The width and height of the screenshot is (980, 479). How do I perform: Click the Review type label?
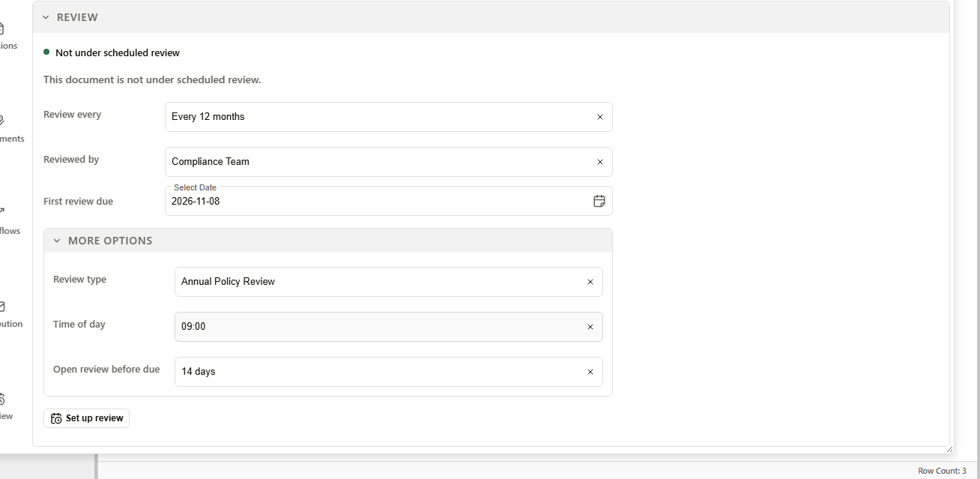[80, 280]
